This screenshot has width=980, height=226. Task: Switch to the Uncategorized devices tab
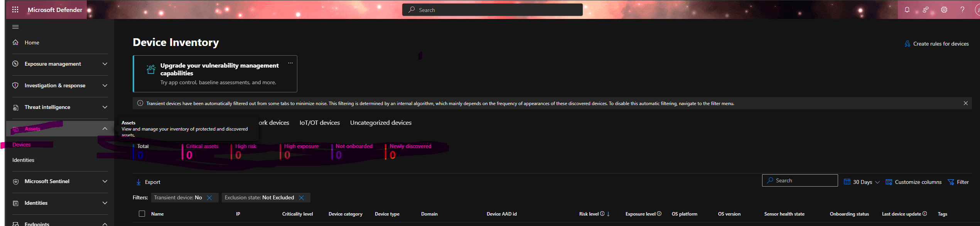[x=381, y=122]
